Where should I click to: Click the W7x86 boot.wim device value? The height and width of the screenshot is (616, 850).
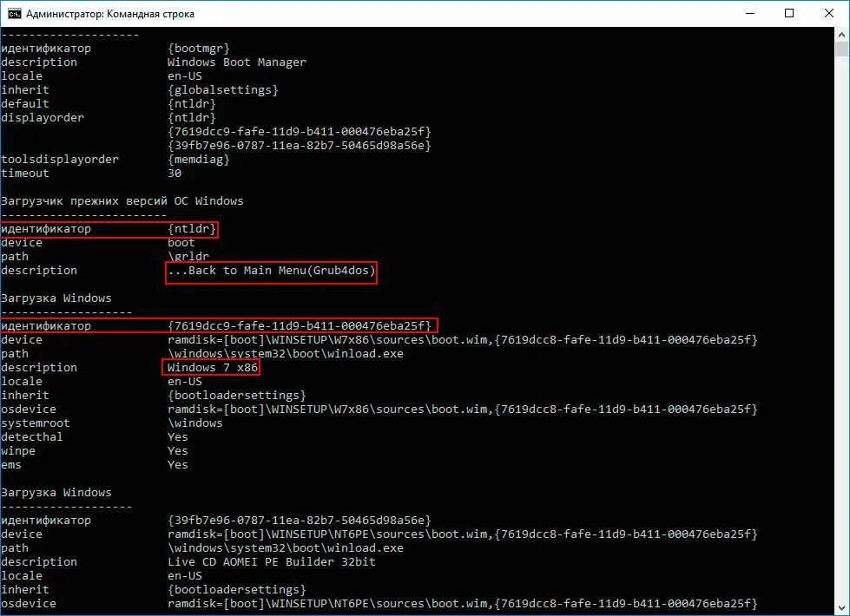click(x=463, y=340)
